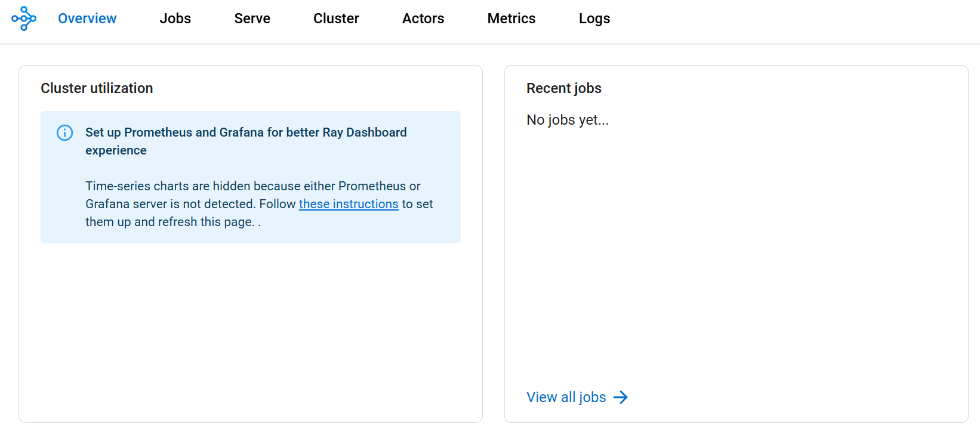
Task: Show the Logs tab
Action: [594, 18]
